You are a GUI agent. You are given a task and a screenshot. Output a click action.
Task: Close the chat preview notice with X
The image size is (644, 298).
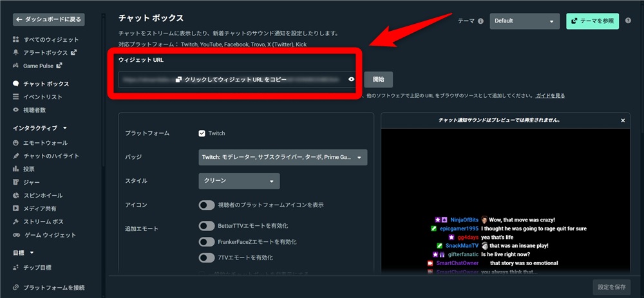623,120
